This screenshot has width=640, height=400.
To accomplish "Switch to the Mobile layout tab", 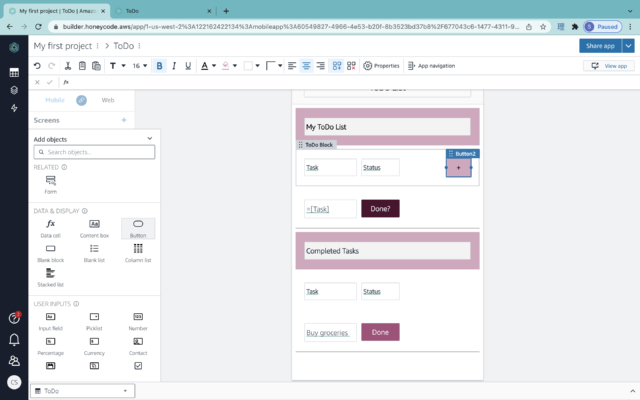I will pos(55,100).
